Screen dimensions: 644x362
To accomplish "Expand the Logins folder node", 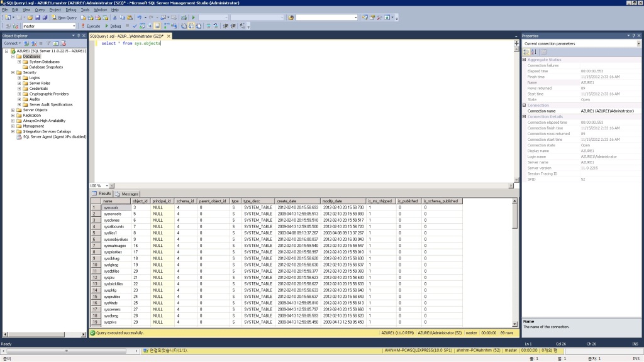I will [19, 77].
